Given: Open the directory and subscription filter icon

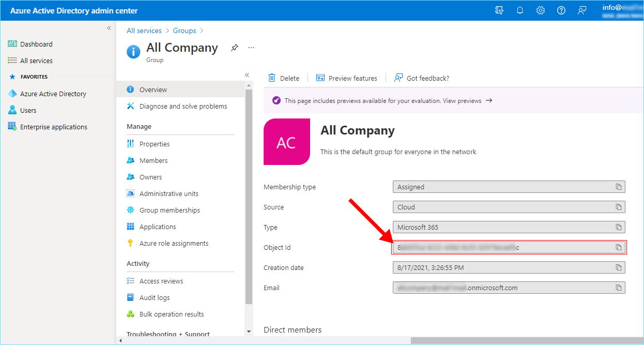Looking at the screenshot, I should 499,10.
